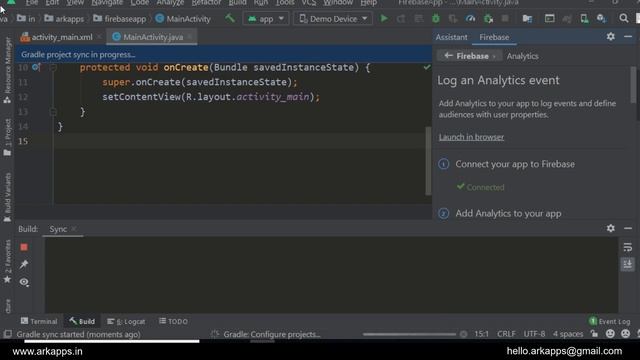Open Assistant panel settings gear

(611, 37)
